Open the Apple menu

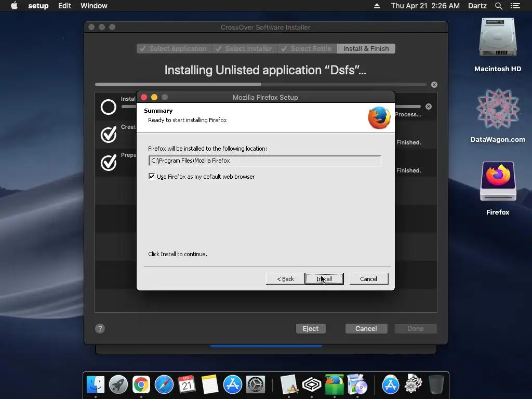click(x=14, y=6)
